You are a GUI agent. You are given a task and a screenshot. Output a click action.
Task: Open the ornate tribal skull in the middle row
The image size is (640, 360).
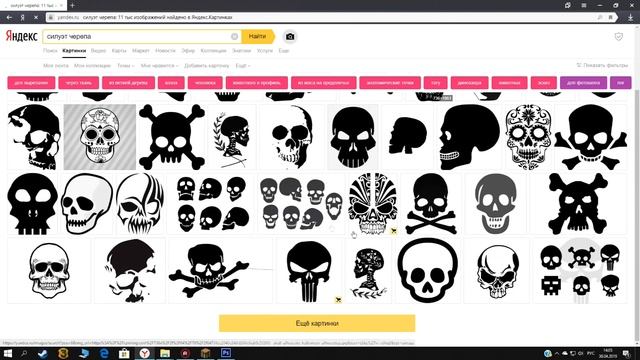click(x=372, y=204)
